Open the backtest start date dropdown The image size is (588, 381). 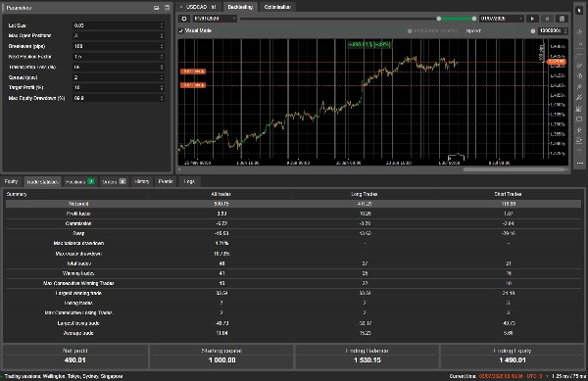click(215, 19)
